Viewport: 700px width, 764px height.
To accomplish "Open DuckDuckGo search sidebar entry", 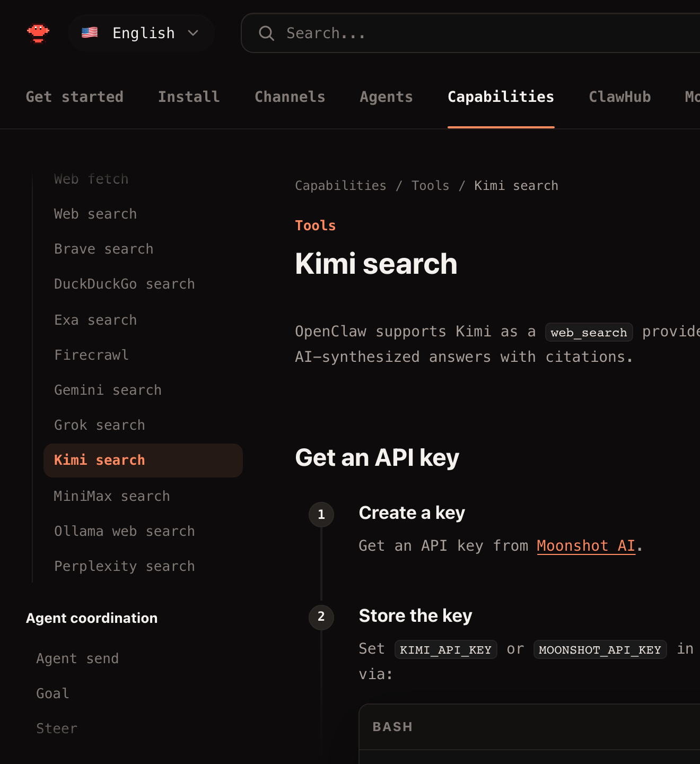I will tap(125, 284).
